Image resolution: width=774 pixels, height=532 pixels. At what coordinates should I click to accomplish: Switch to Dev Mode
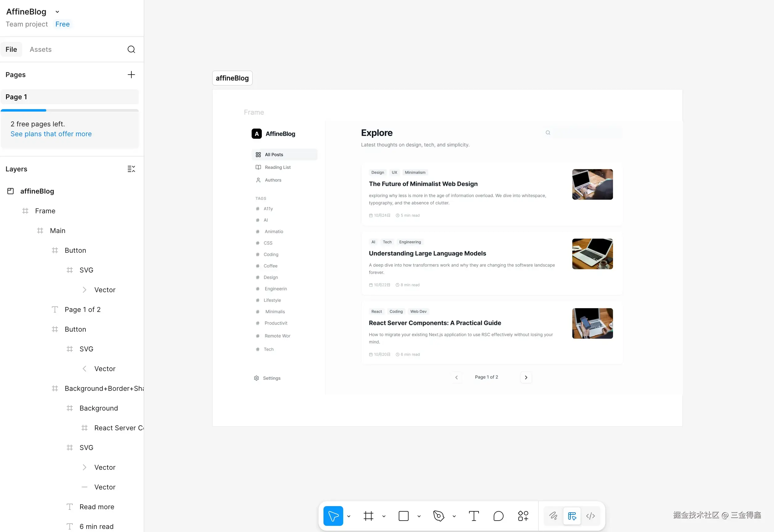(x=591, y=516)
